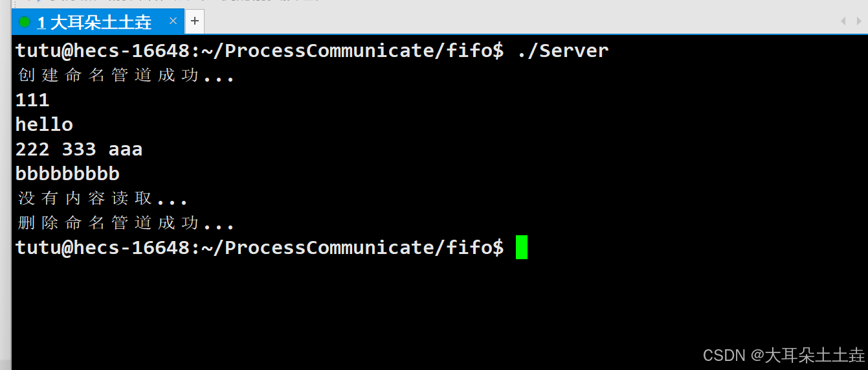Close the 大耳朵土土垚 session tab
Viewport: 868px width, 370px height.
(x=173, y=21)
